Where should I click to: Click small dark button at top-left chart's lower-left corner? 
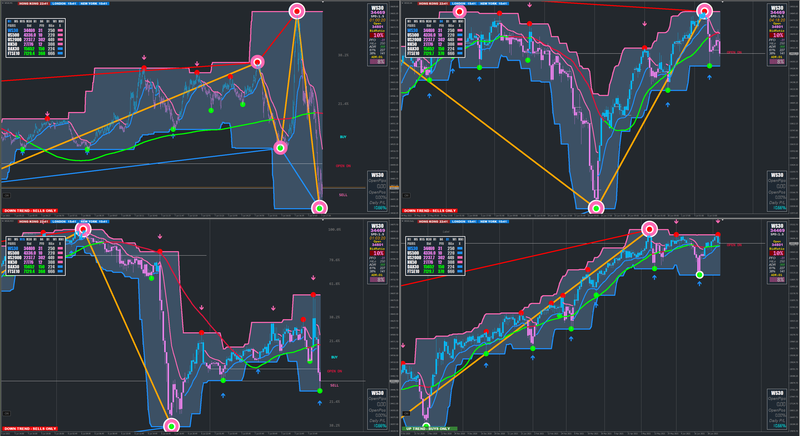[7, 195]
